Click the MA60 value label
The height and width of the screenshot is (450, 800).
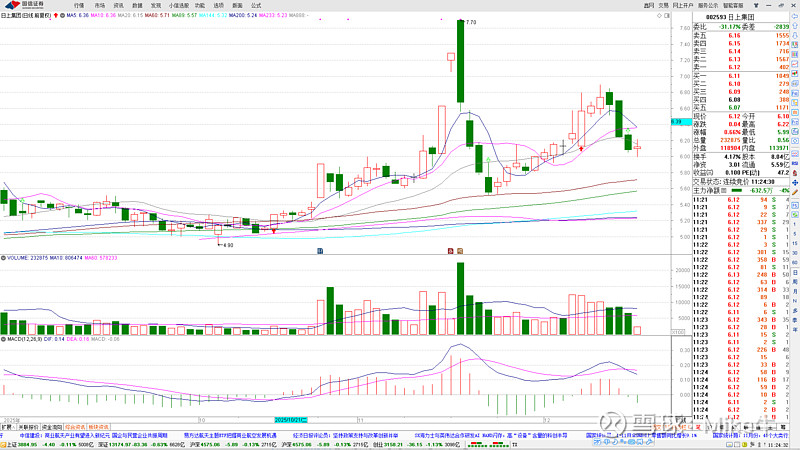point(157,15)
